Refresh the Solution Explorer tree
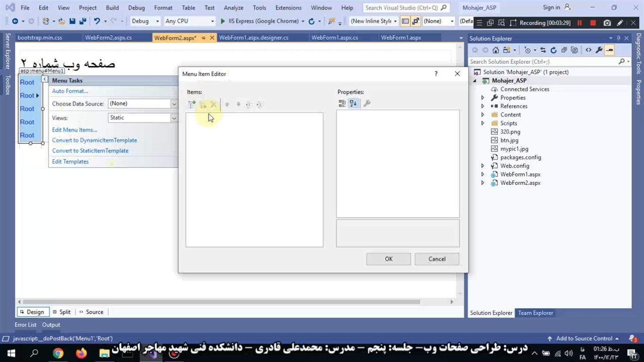Screen dimensions: 644x362 [553, 50]
